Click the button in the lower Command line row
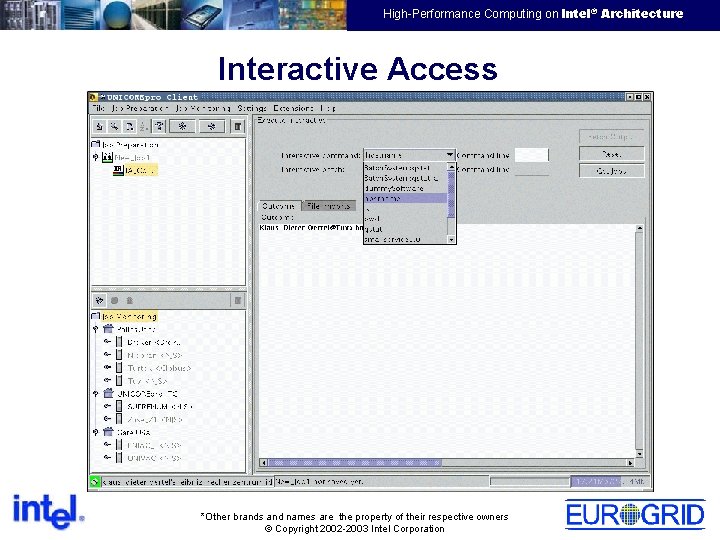720x540 pixels. tap(612, 171)
